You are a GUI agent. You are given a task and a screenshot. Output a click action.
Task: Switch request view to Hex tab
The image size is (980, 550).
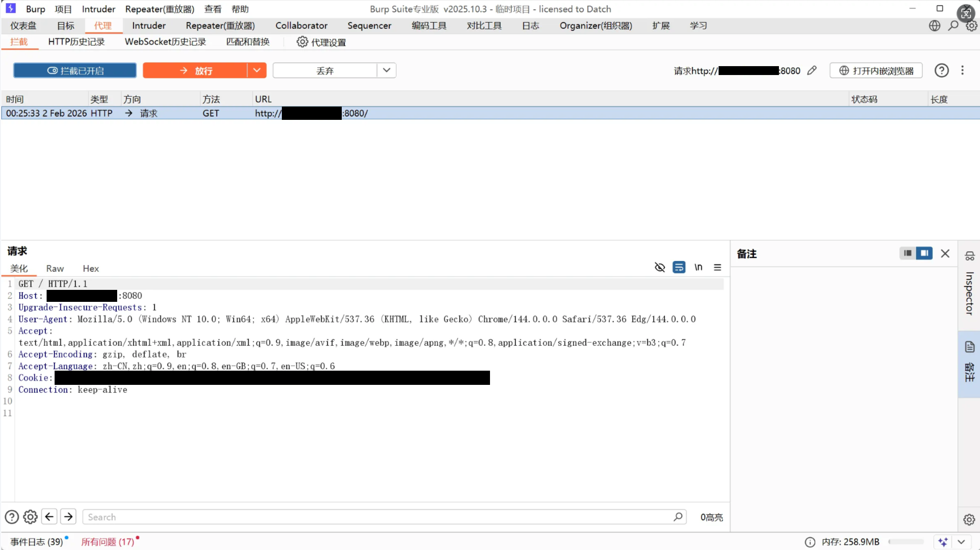[91, 269]
